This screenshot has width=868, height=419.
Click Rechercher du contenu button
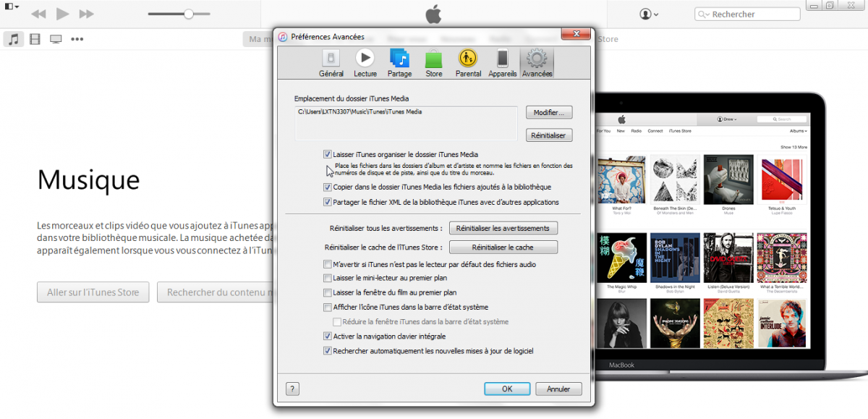tap(216, 292)
